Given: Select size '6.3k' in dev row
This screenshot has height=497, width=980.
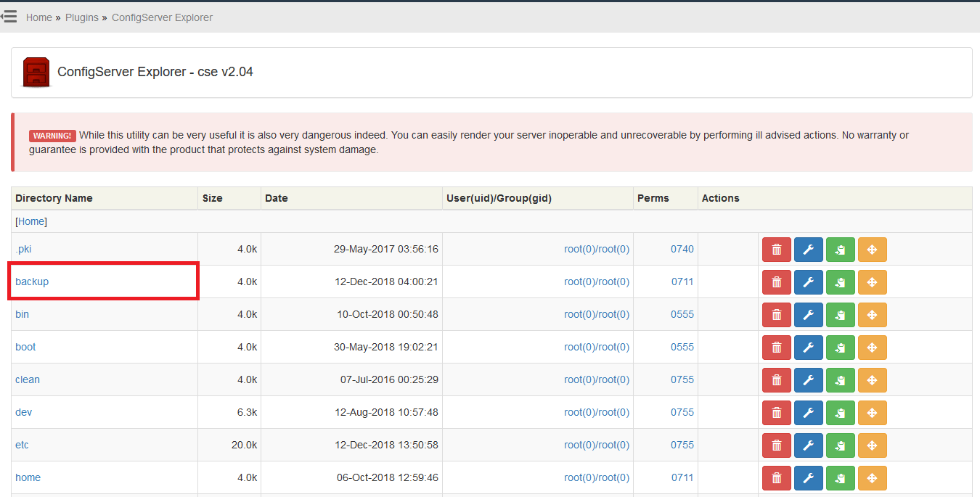Looking at the screenshot, I should tap(248, 412).
